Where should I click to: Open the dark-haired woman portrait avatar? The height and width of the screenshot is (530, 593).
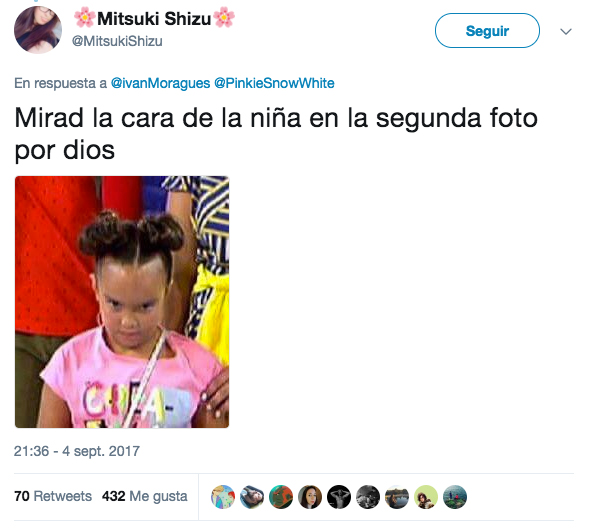tap(310, 497)
